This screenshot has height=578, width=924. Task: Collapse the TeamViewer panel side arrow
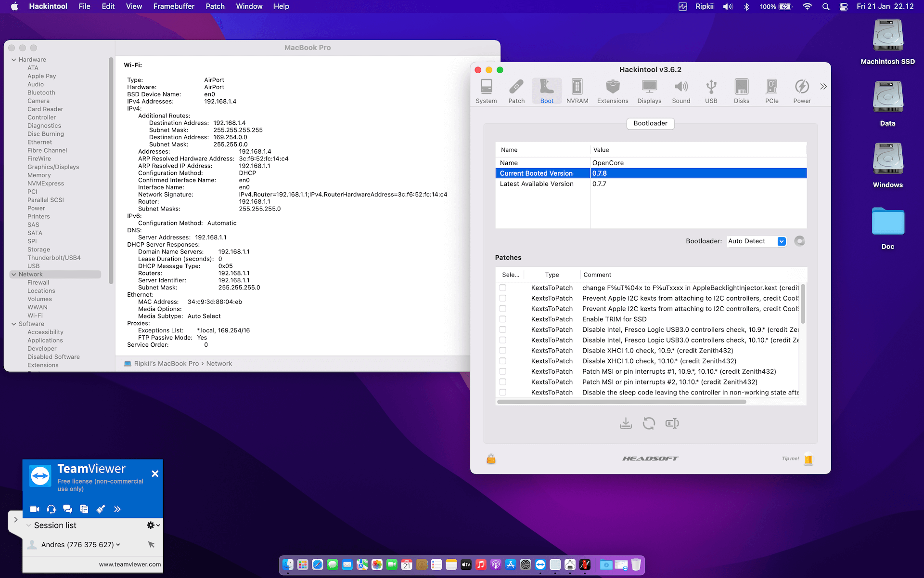coord(15,520)
